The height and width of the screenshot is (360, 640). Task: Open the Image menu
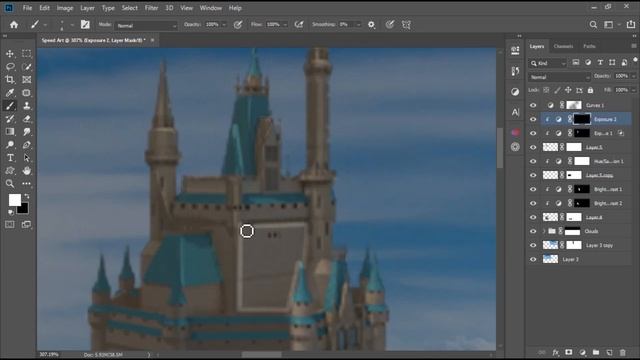(x=65, y=8)
